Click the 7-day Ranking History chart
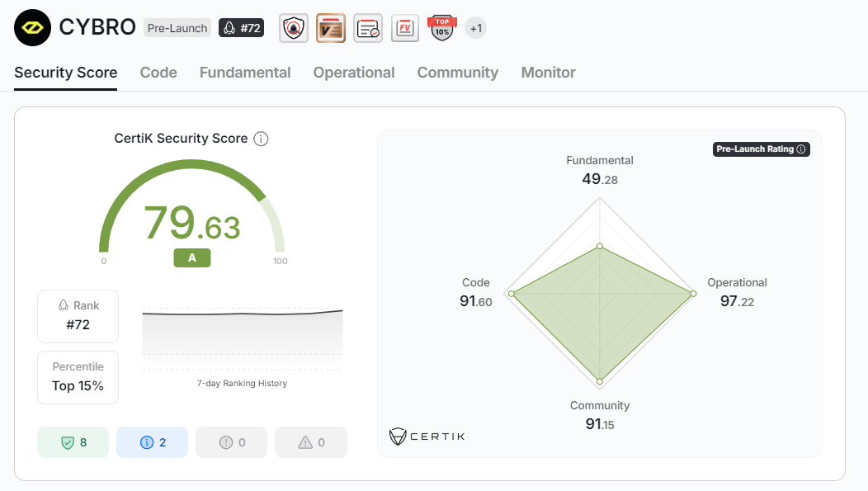Viewport: 868px width, 491px height. tap(243, 338)
